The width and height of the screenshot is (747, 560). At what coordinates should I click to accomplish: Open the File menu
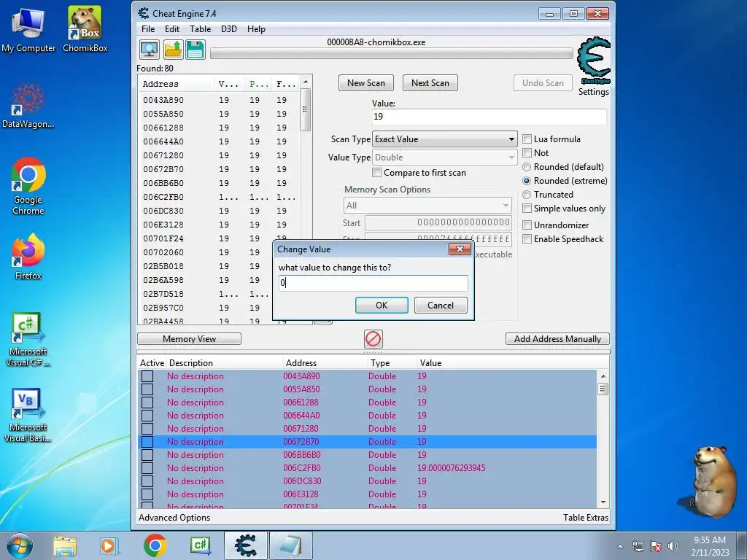[148, 29]
